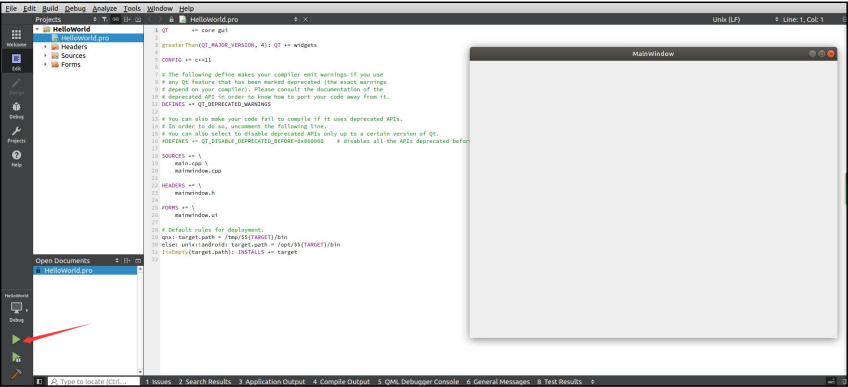This screenshot has width=848, height=387.
Task: Open the File menu
Action: (x=11, y=9)
